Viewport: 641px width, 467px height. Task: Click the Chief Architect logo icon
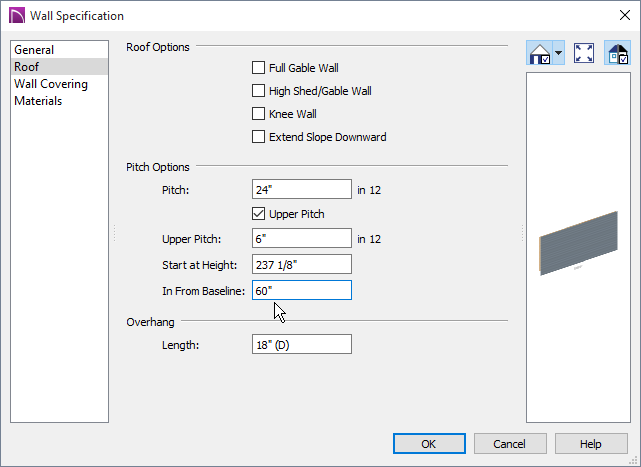(x=17, y=16)
